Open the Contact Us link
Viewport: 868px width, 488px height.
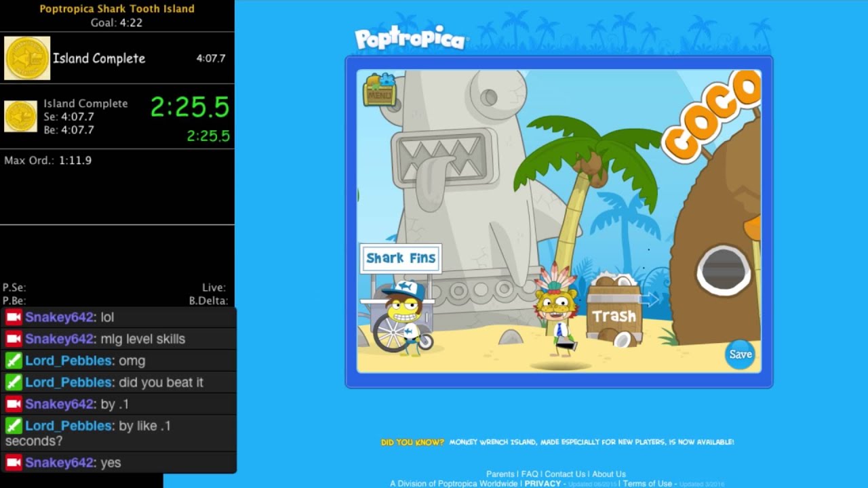(565, 474)
